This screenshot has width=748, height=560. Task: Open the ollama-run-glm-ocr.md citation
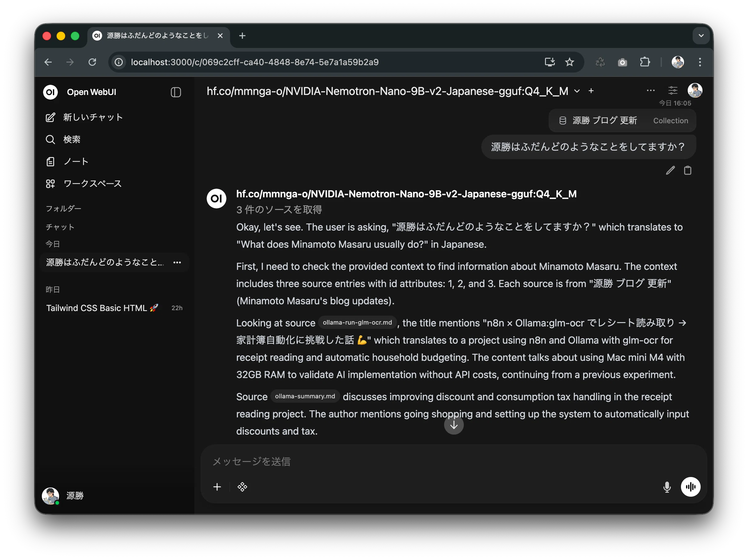357,322
